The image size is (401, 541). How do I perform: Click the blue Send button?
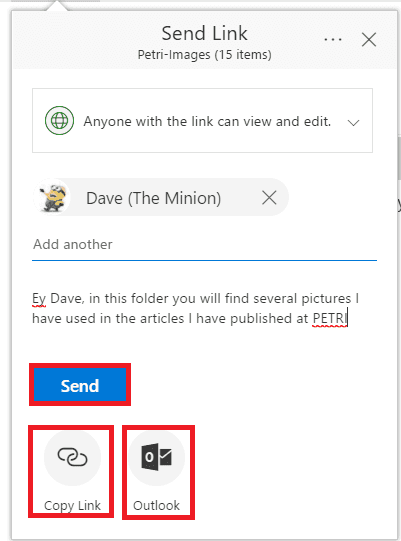[x=80, y=385]
